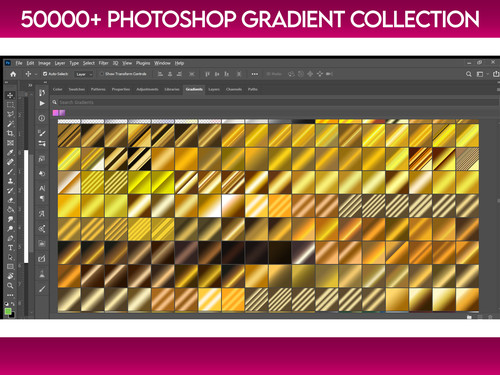Select the Clone Stamp tool
Screen dimensions: 500x375
coord(10,181)
